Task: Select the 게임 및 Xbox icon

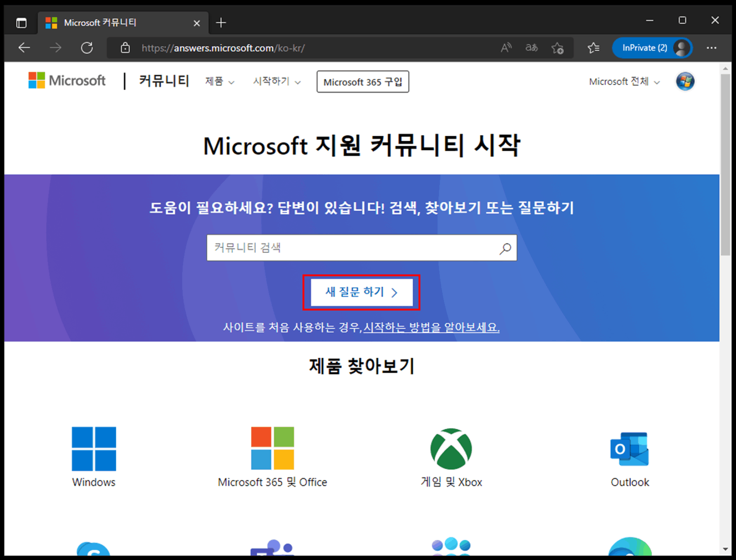Action: 451,449
